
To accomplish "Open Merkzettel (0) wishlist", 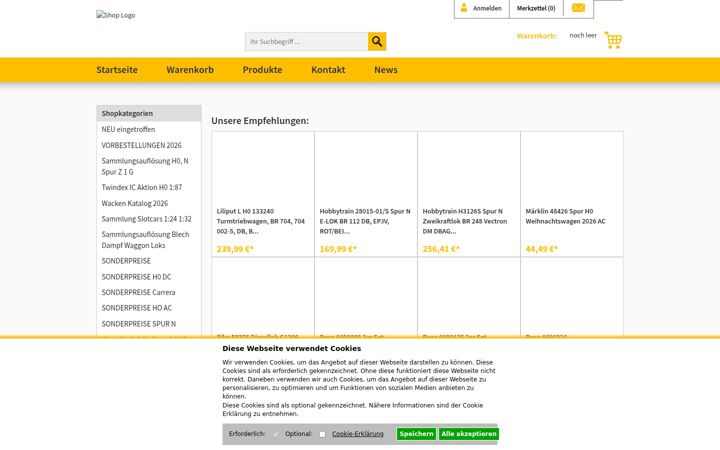I will (536, 8).
